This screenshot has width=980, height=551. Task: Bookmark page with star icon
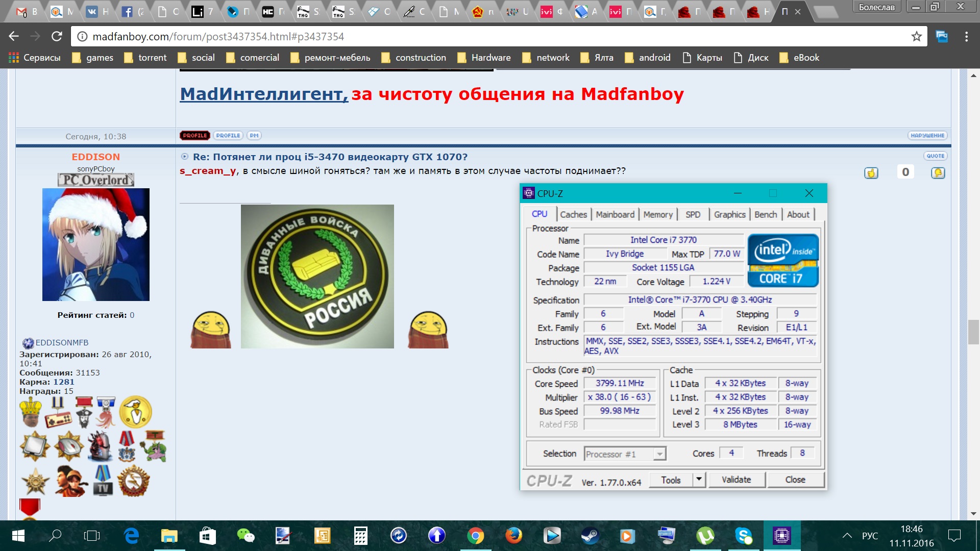pyautogui.click(x=916, y=36)
